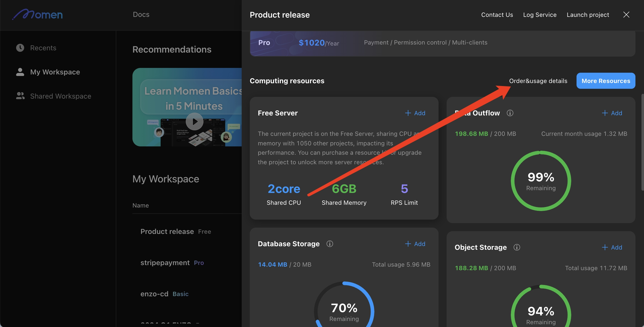The height and width of the screenshot is (327, 644).
Task: Select the Pro $1020/Year plan card
Action: point(442,44)
